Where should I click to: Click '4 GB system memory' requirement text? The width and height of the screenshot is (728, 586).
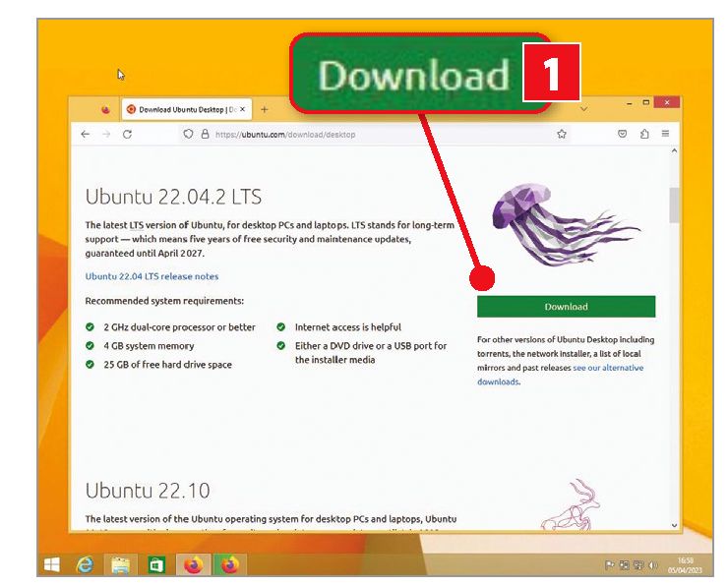coord(149,346)
